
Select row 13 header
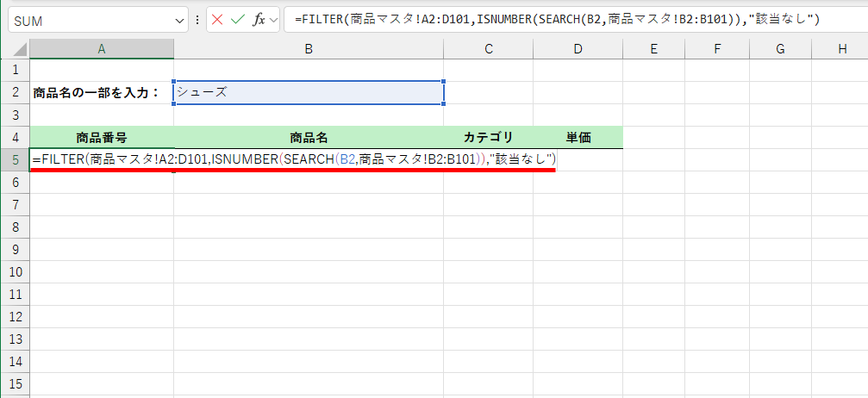point(15,339)
